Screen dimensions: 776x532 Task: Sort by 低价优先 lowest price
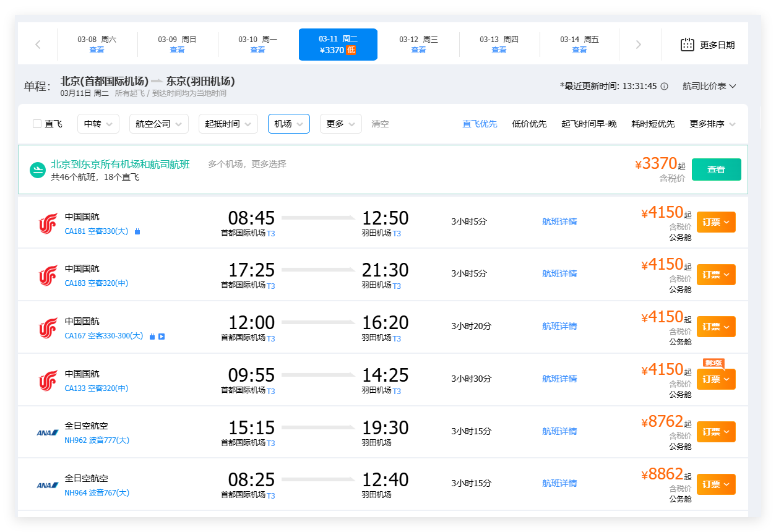(530, 124)
